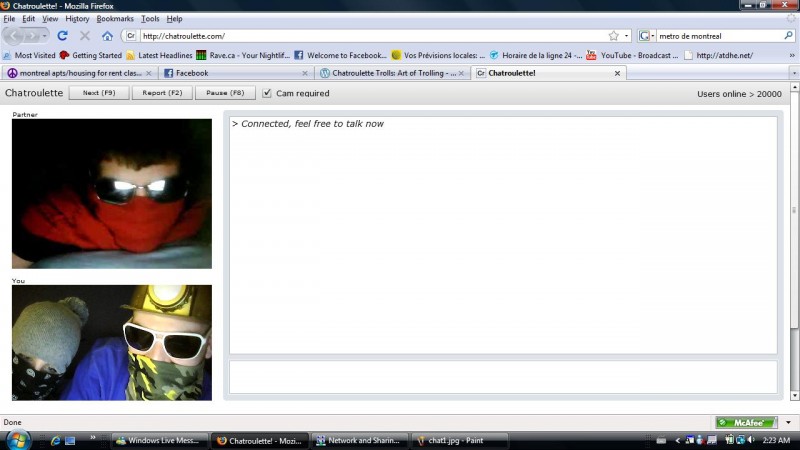Click the Report (F2) button

[x=162, y=93]
